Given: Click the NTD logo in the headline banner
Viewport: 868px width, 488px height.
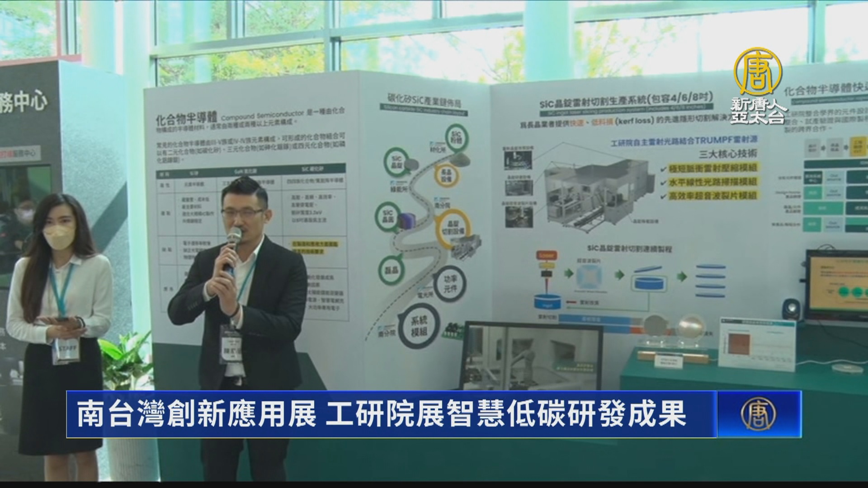Looking at the screenshot, I should tap(758, 414).
